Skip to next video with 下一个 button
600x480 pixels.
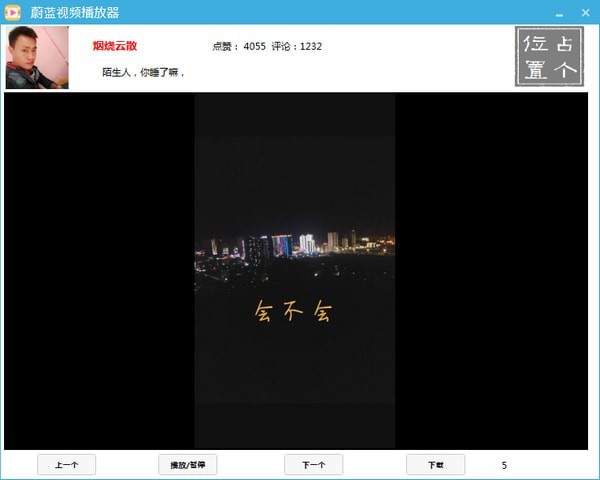(313, 465)
